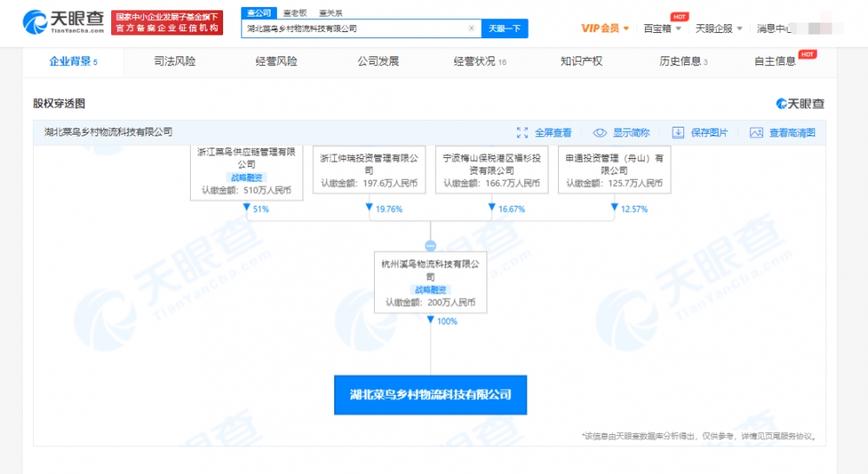This screenshot has height=474, width=868.
Task: Select the 查老板 search tab
Action: 294,13
